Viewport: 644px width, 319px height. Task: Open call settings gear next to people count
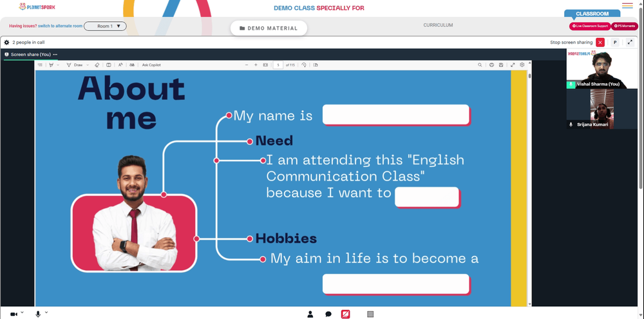point(6,43)
